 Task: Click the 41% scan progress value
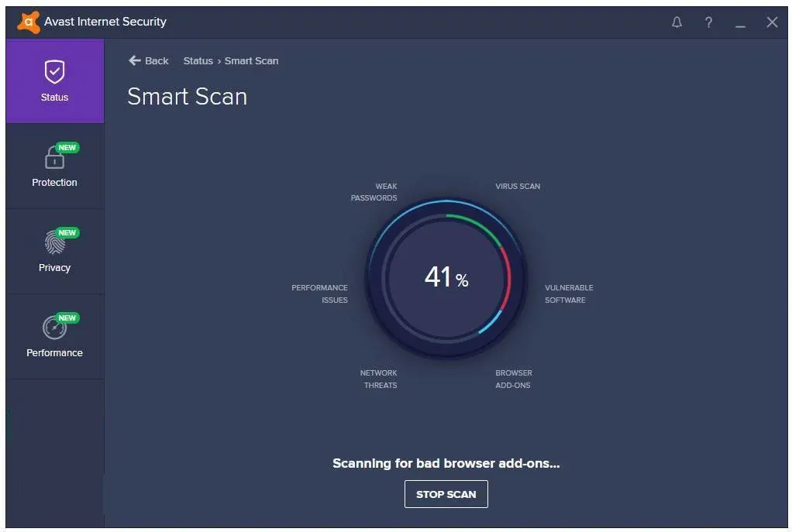point(446,277)
